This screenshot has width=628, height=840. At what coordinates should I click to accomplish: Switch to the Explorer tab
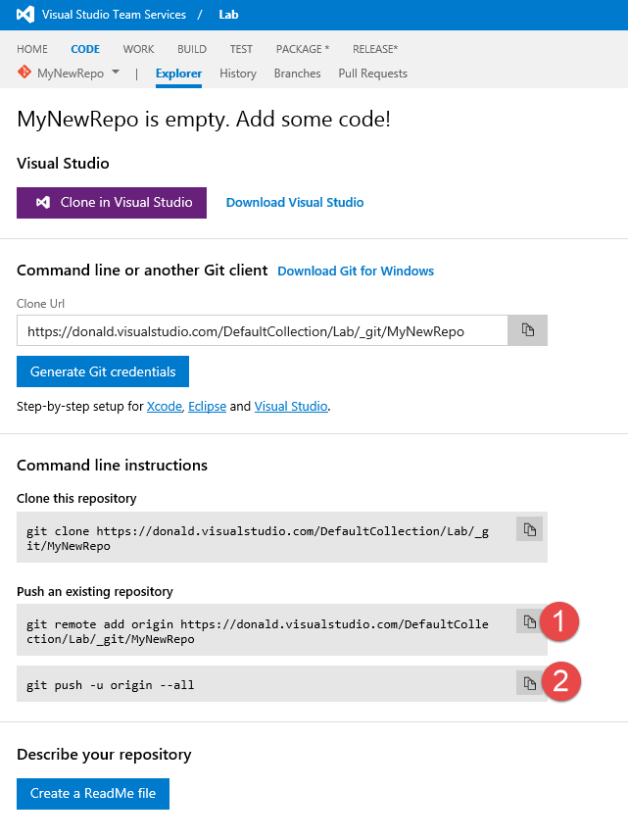pos(179,74)
